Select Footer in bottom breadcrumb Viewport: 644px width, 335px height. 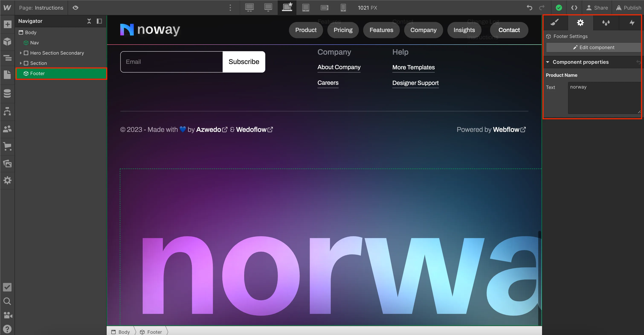point(151,332)
